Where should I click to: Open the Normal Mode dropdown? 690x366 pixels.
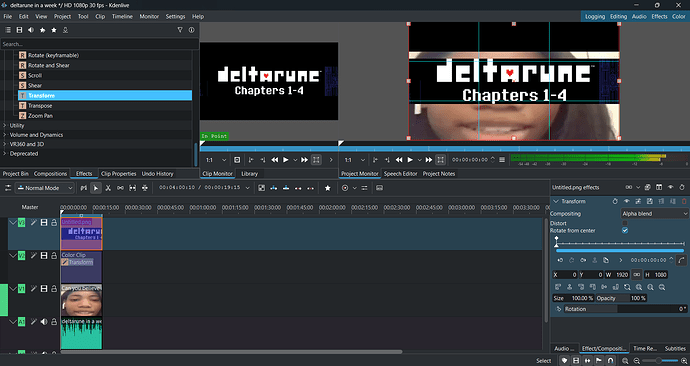tap(44, 188)
